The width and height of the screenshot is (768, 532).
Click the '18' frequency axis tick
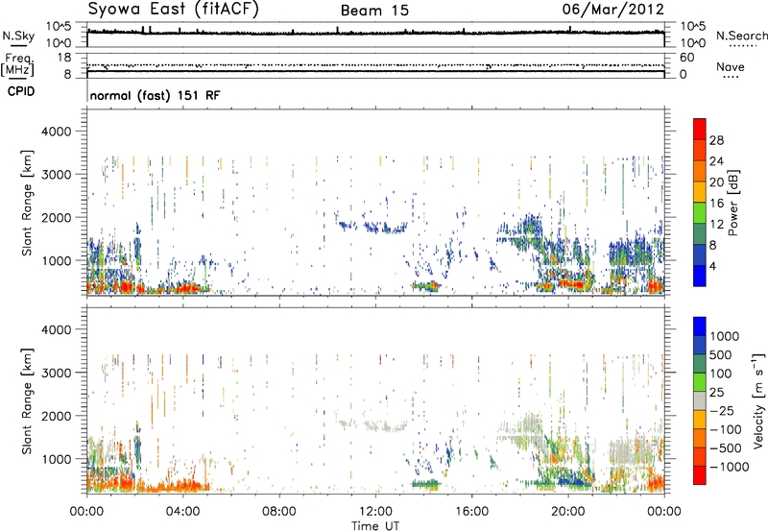pyautogui.click(x=64, y=58)
